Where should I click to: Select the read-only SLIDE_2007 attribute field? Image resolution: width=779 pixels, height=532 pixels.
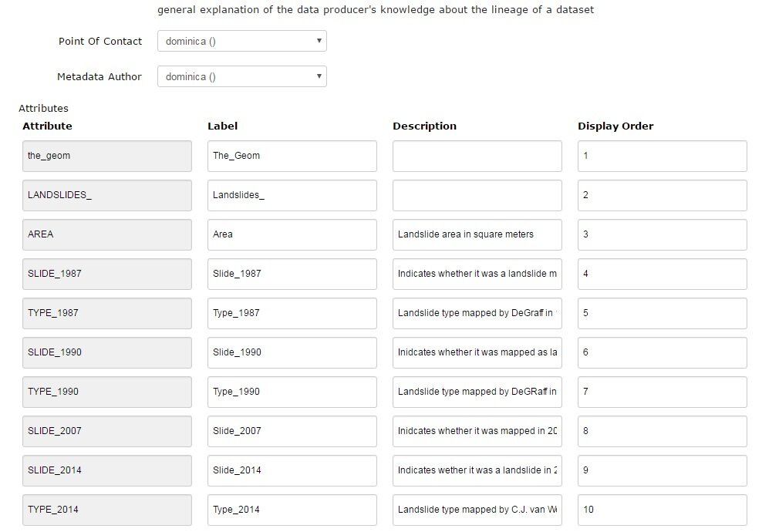pyautogui.click(x=106, y=431)
